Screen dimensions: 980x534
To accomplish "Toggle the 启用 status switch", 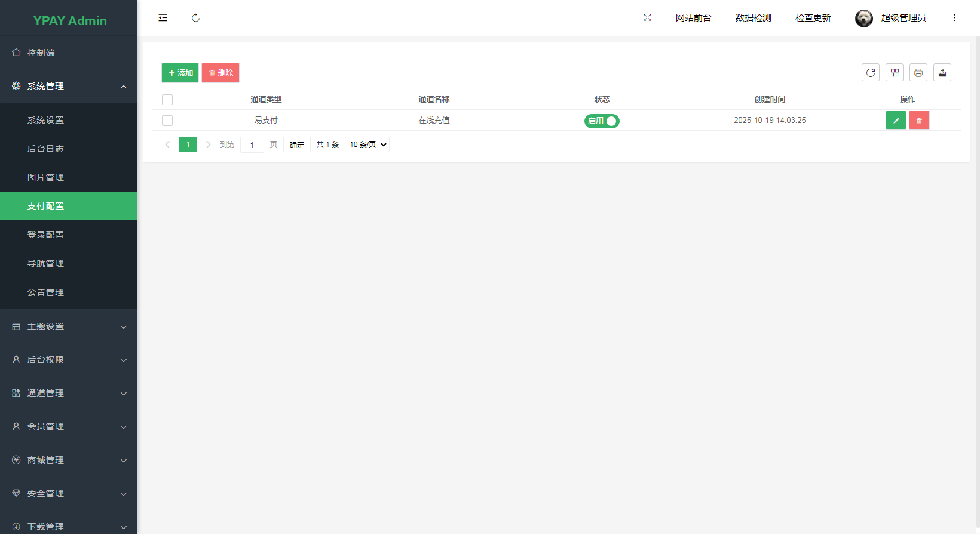I will point(602,121).
